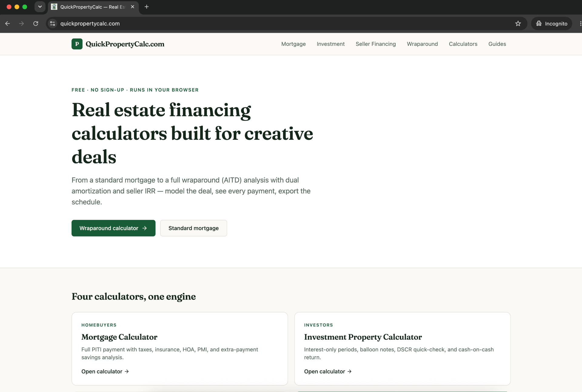The height and width of the screenshot is (392, 582).
Task: Close the QuickPropertyCalc browser tab
Action: coord(132,7)
